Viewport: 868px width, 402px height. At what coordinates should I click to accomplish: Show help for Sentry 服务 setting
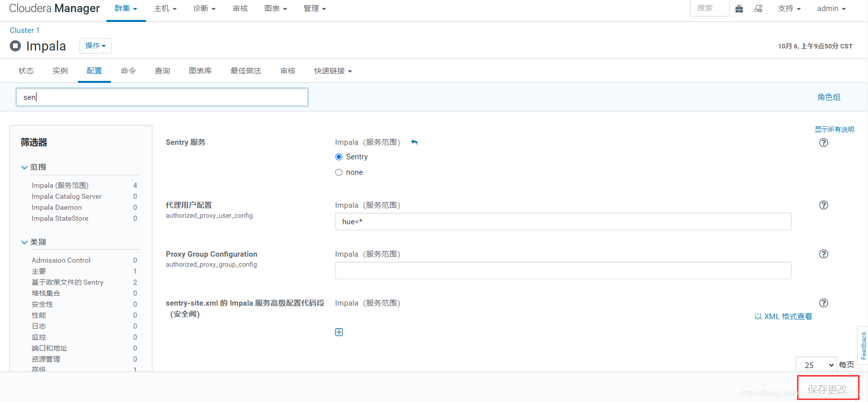(x=824, y=143)
